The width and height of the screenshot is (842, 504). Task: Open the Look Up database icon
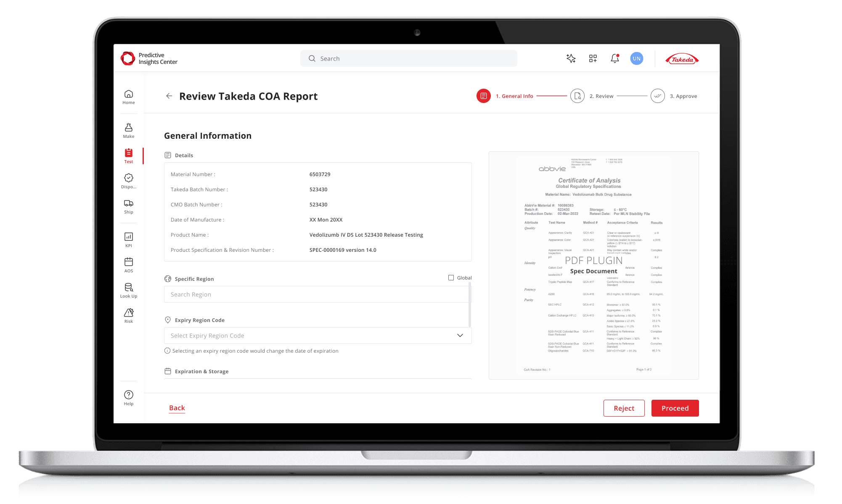point(129,290)
